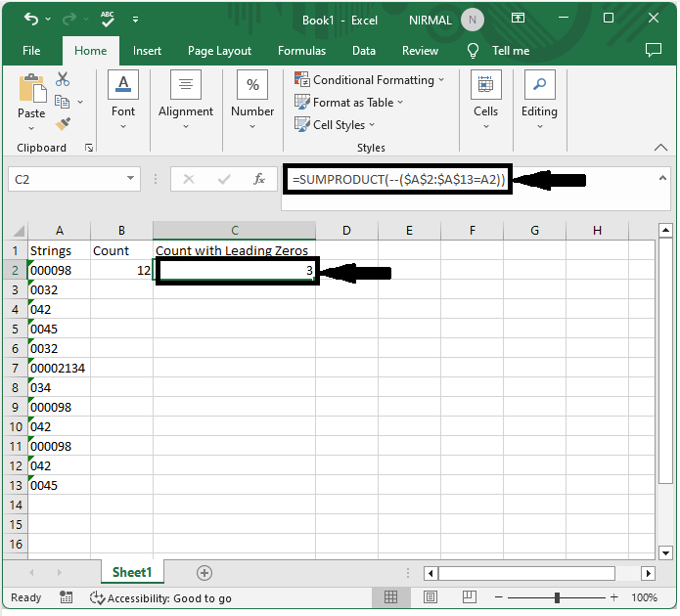Open the Cells group button

click(x=485, y=100)
